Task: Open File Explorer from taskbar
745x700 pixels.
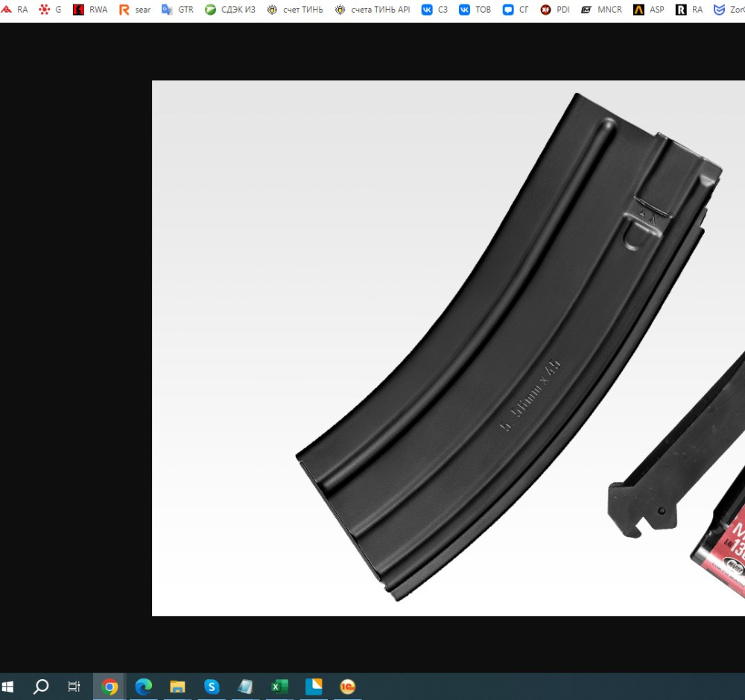Action: (x=177, y=687)
